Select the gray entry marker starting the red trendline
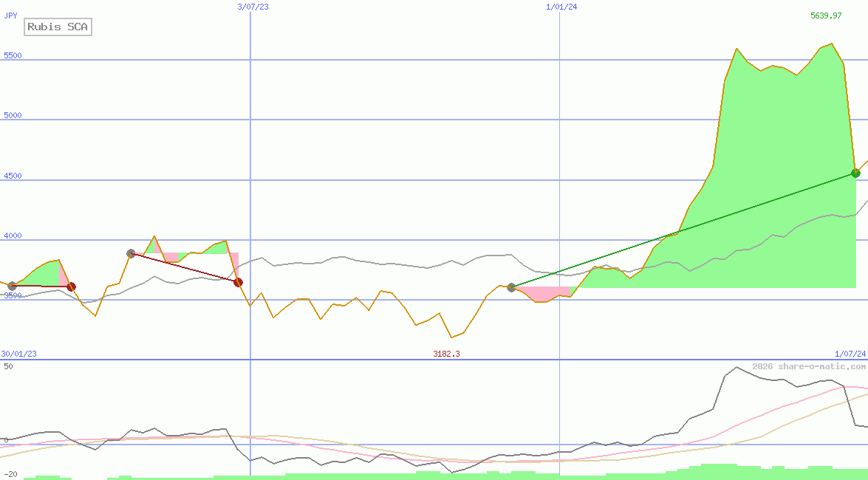This screenshot has height=480, width=868. click(131, 253)
